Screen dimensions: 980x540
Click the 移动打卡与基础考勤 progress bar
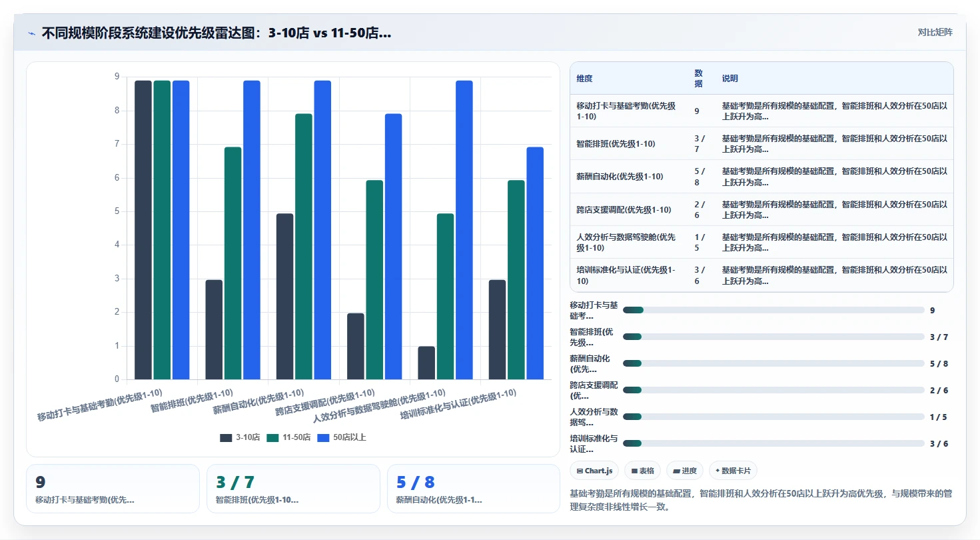773,310
